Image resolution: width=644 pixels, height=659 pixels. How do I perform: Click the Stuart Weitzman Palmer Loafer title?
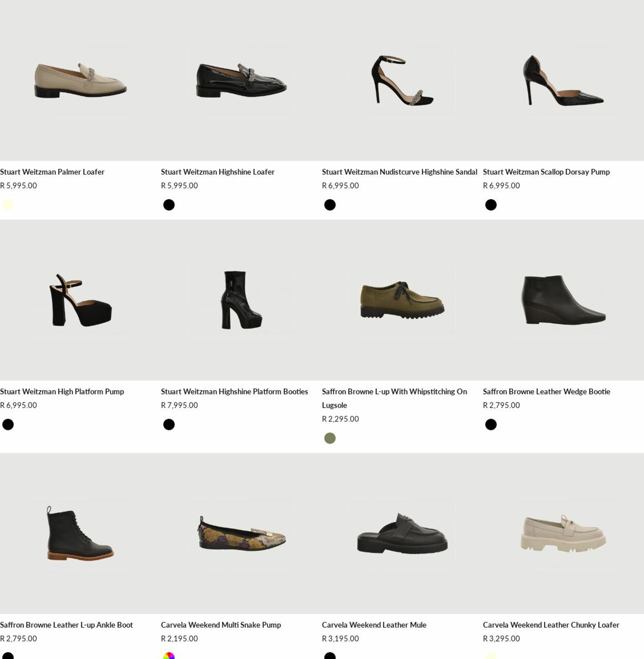(52, 172)
